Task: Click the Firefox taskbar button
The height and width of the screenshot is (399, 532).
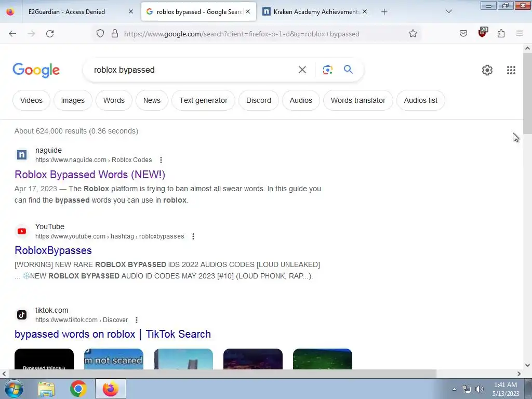Action: pos(111,389)
